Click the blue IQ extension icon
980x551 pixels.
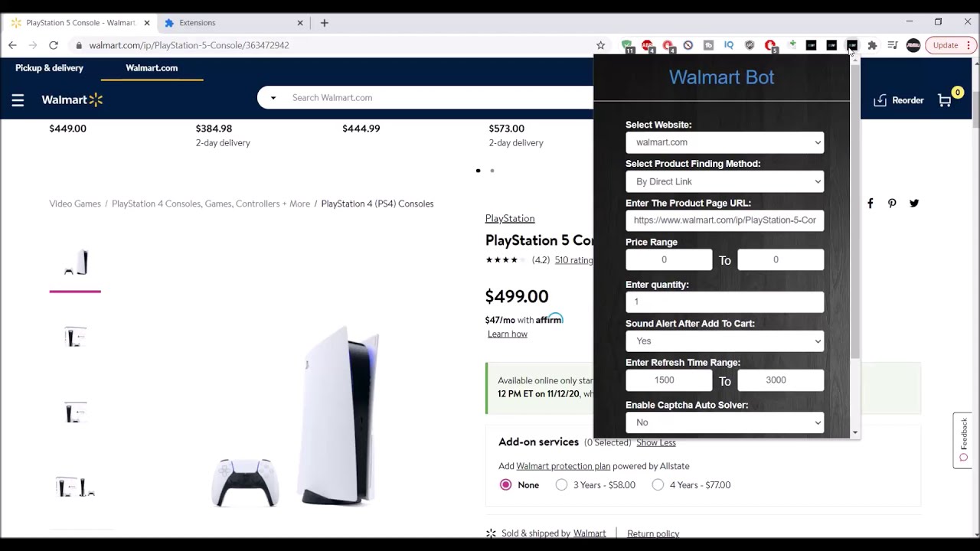pyautogui.click(x=729, y=45)
